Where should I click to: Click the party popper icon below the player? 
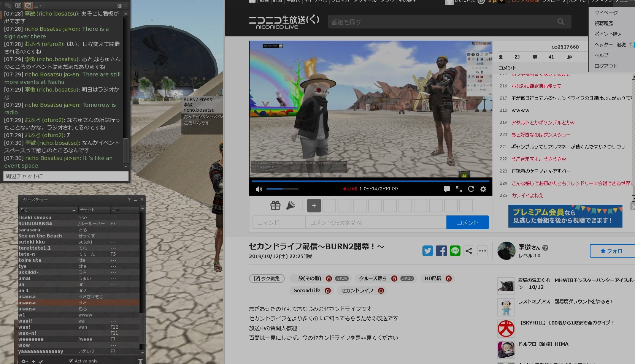(291, 206)
